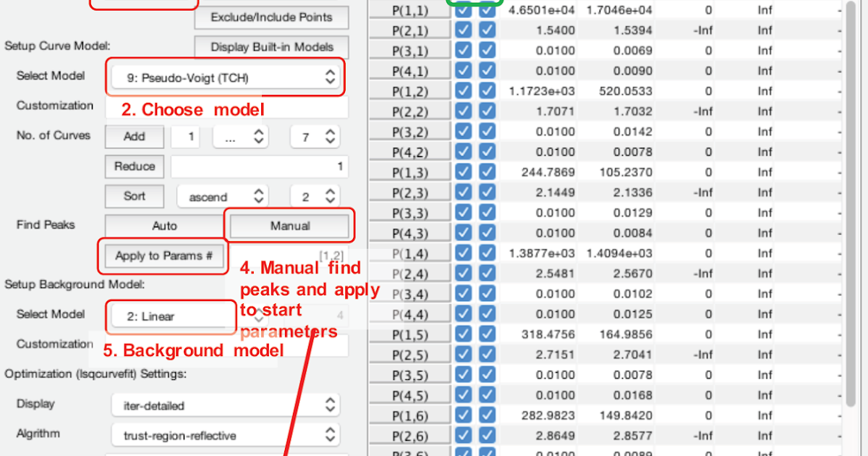Click the Add button under No. of Curves

click(135, 136)
